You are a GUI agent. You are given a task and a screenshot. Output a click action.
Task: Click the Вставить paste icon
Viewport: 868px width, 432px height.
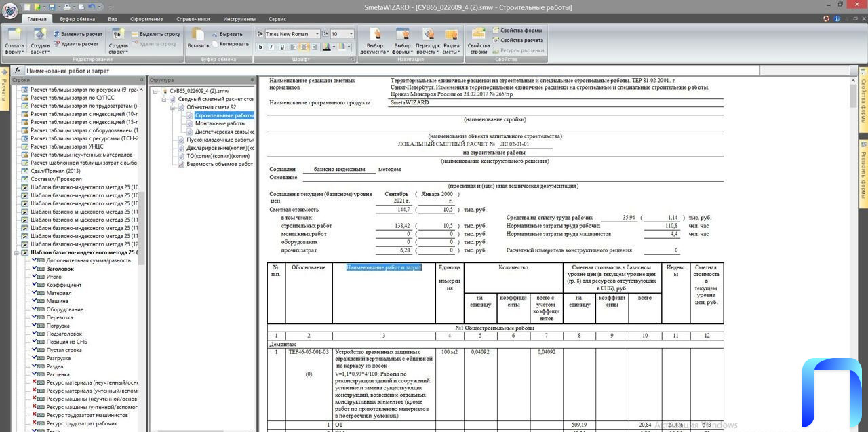click(197, 34)
